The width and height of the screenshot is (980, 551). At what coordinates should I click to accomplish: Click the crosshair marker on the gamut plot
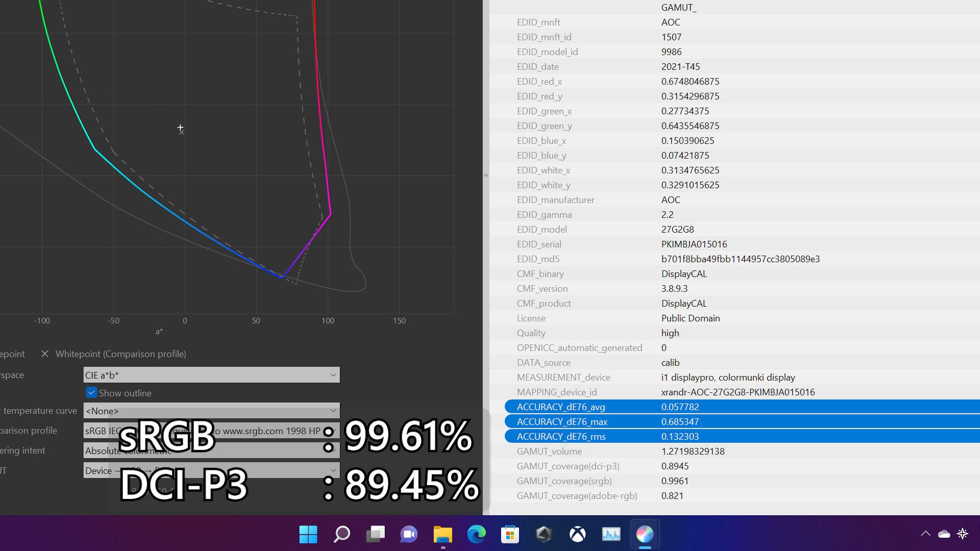coord(180,128)
